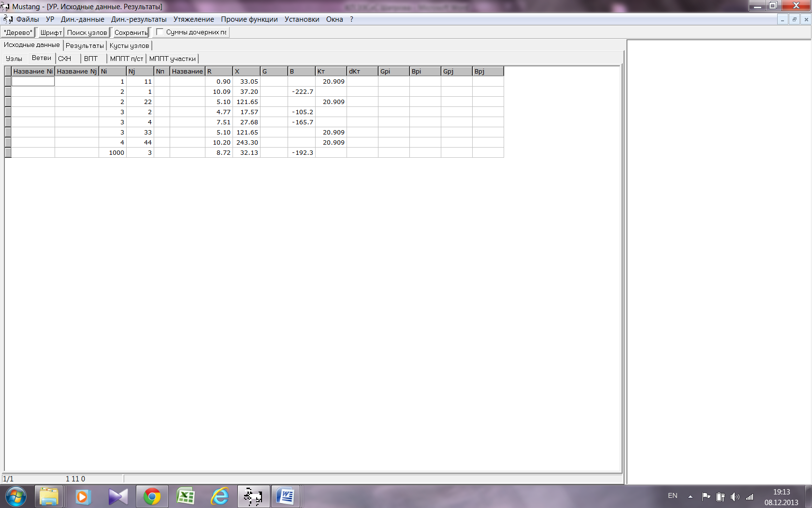Click the Поиск узлов button
812x508 pixels.
87,32
